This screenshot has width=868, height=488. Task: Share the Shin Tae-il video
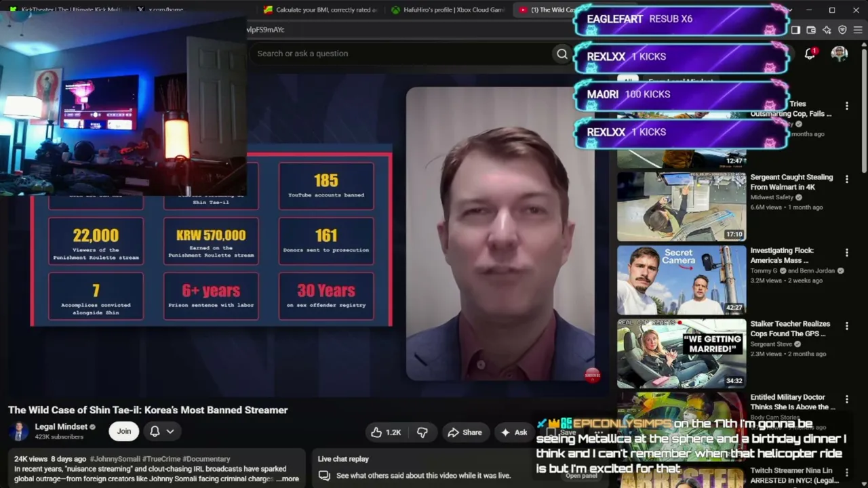coord(465,432)
